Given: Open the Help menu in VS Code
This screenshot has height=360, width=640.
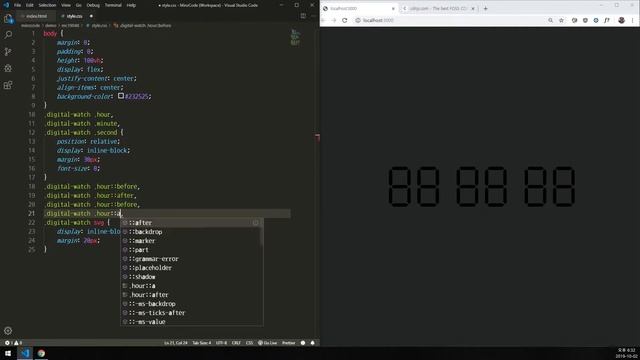Looking at the screenshot, I should 131,5.
